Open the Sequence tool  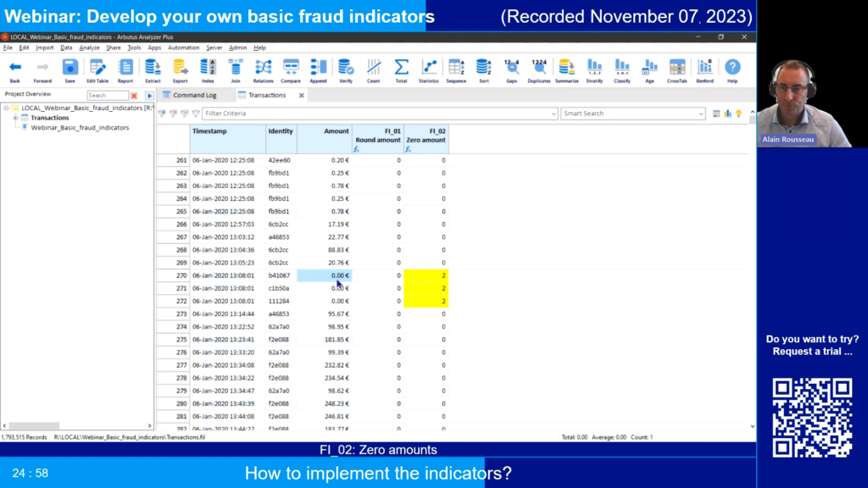456,71
